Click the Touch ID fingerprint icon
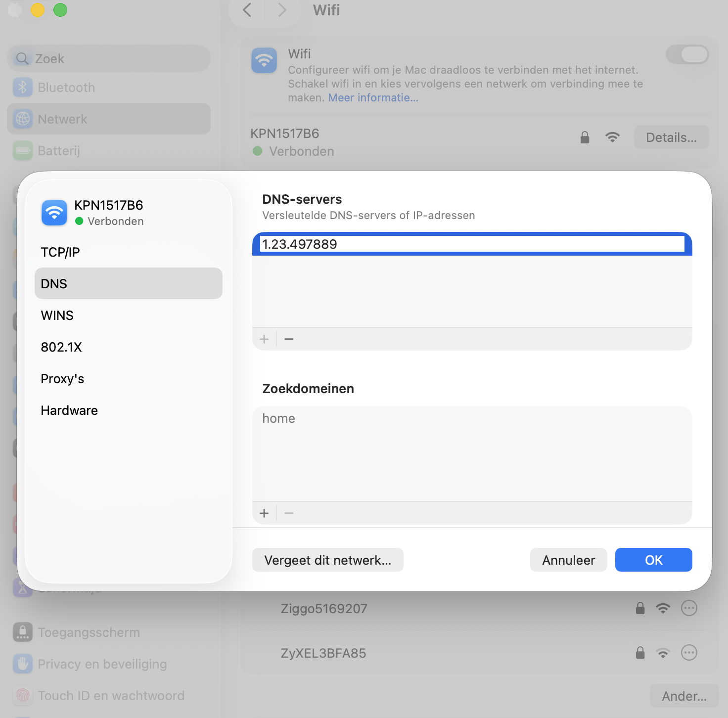The width and height of the screenshot is (728, 718). 23,695
